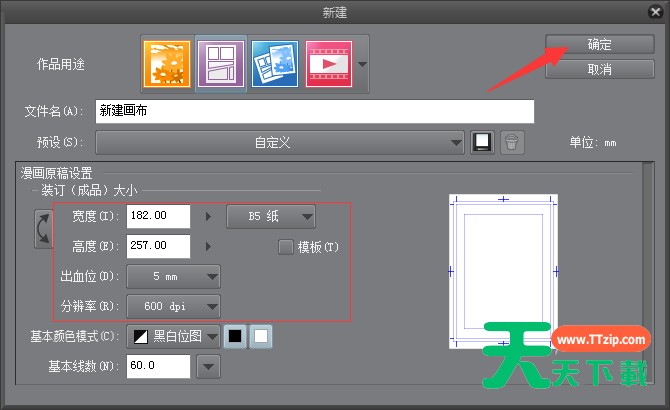Open the height slider arrow next to 257.00
Viewport: 670px width, 410px height.
pos(208,246)
